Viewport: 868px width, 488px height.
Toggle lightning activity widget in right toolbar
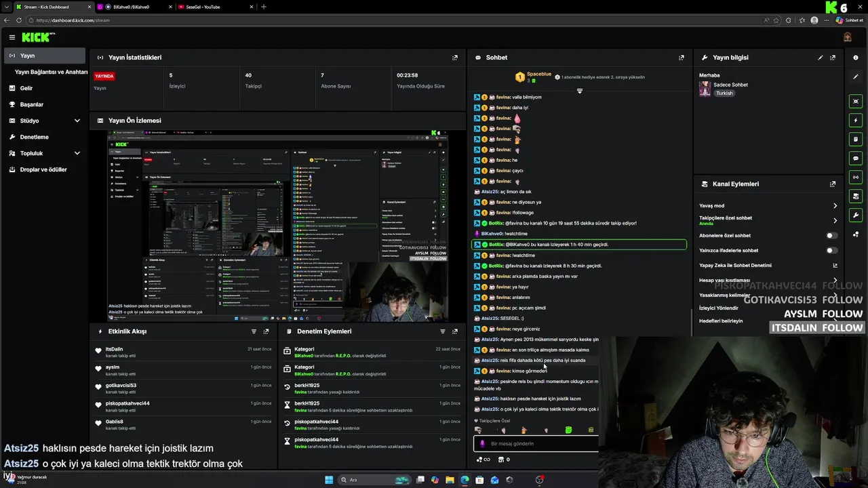point(856,120)
